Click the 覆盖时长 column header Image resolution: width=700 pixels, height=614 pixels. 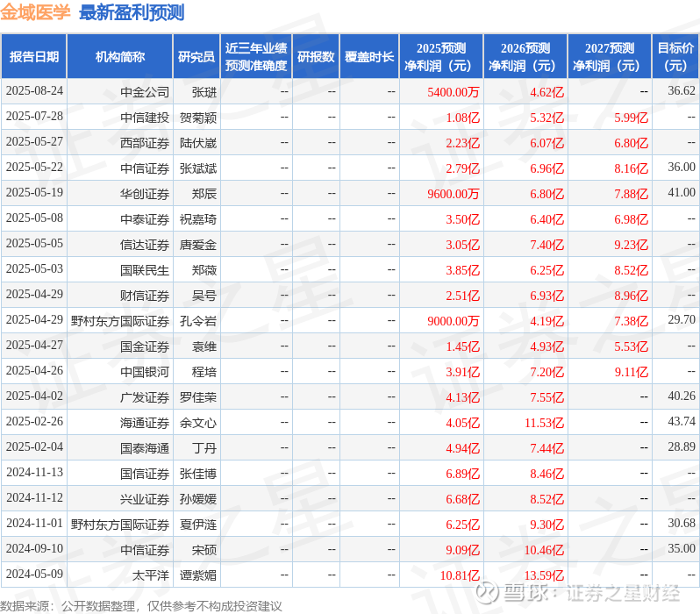(369, 57)
